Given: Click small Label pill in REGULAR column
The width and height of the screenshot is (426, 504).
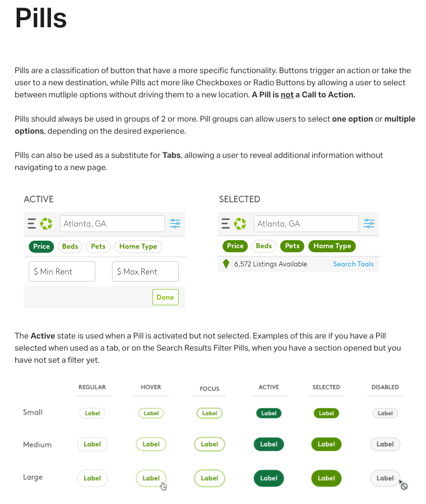Looking at the screenshot, I should [92, 413].
